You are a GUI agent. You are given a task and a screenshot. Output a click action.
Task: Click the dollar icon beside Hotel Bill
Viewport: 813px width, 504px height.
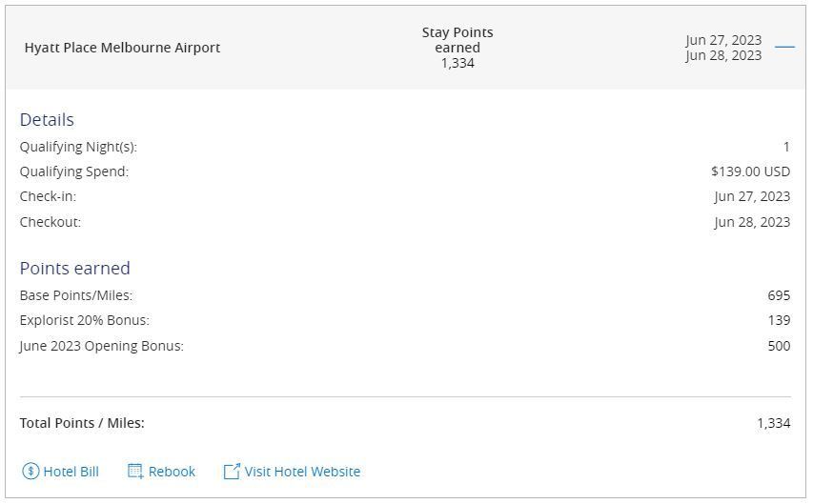[x=30, y=472]
